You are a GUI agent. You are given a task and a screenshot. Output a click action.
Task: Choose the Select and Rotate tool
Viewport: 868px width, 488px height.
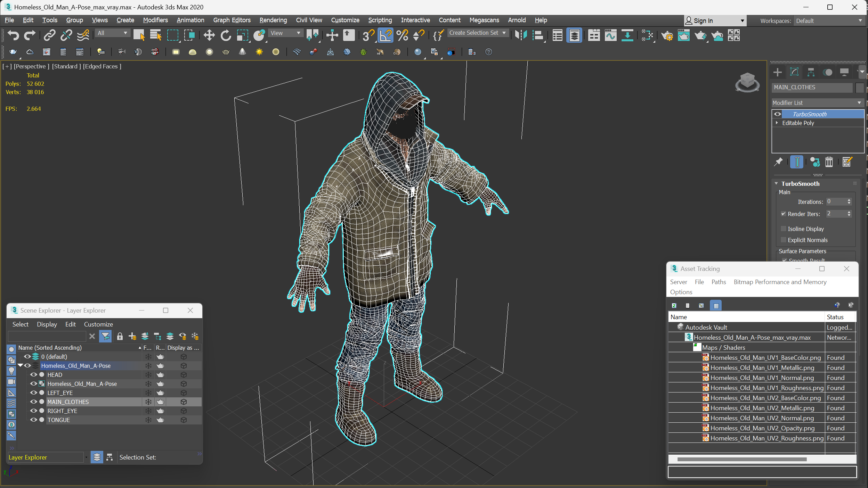226,35
